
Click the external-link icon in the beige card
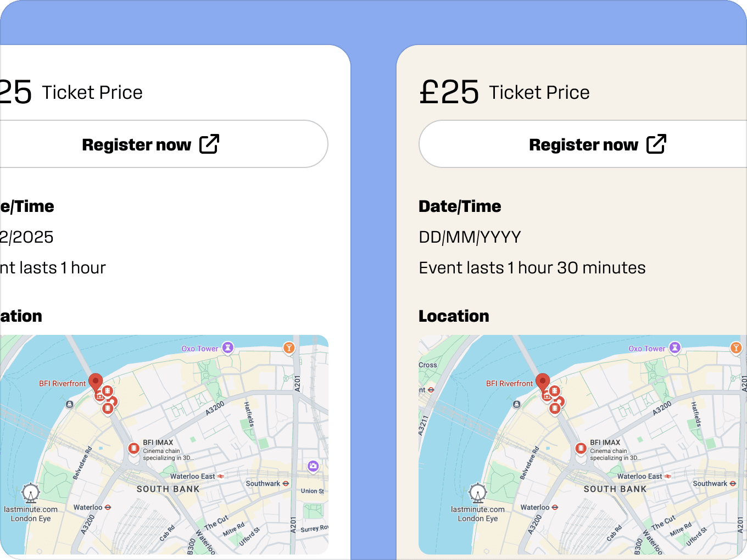(x=656, y=144)
